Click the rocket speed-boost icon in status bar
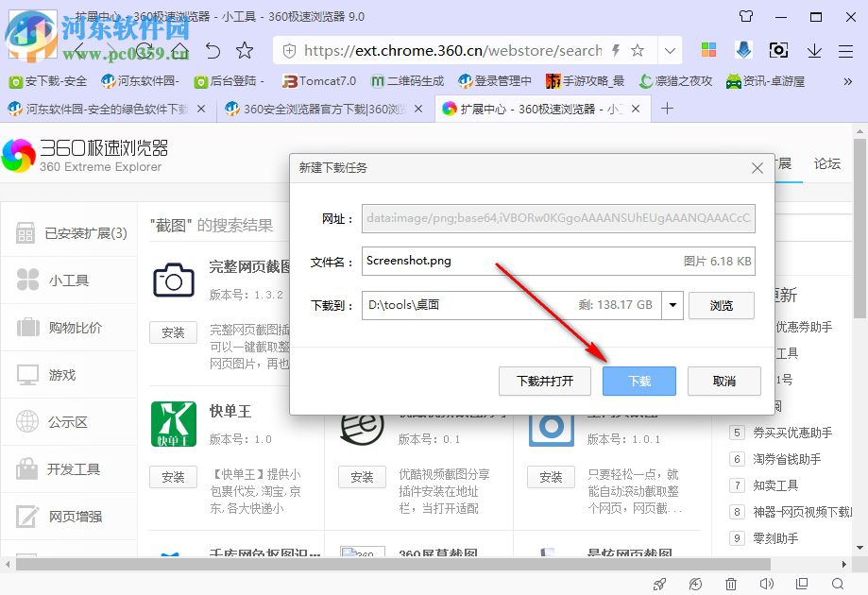Image resolution: width=868 pixels, height=595 pixels. [659, 586]
